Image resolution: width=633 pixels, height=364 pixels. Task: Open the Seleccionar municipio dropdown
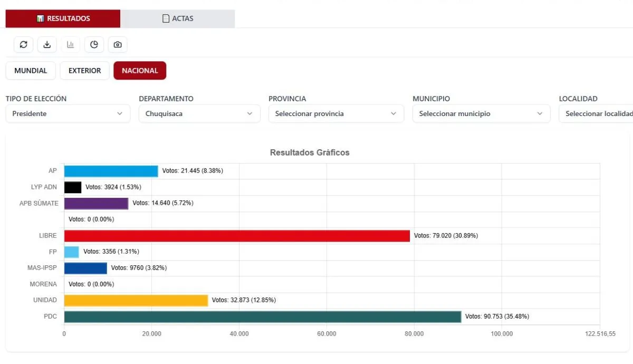(x=481, y=113)
